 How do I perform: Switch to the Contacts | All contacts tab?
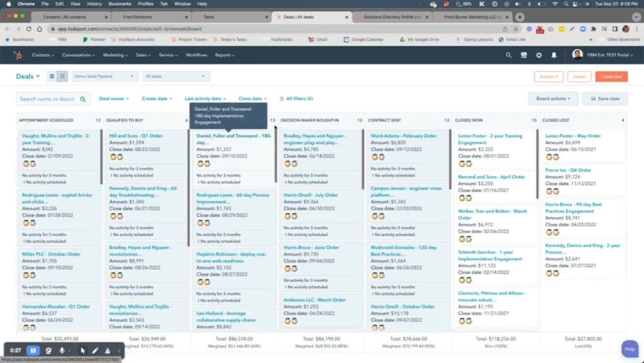(70, 17)
